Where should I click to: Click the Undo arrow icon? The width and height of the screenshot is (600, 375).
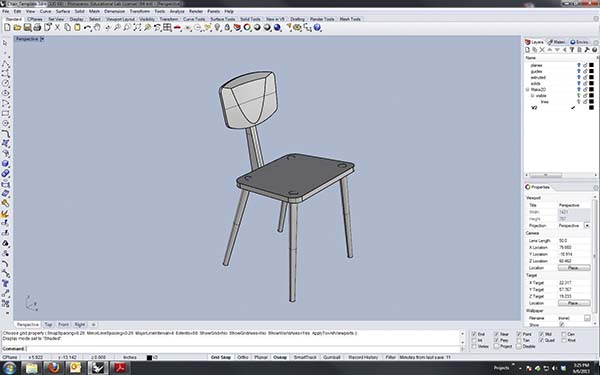(87, 28)
